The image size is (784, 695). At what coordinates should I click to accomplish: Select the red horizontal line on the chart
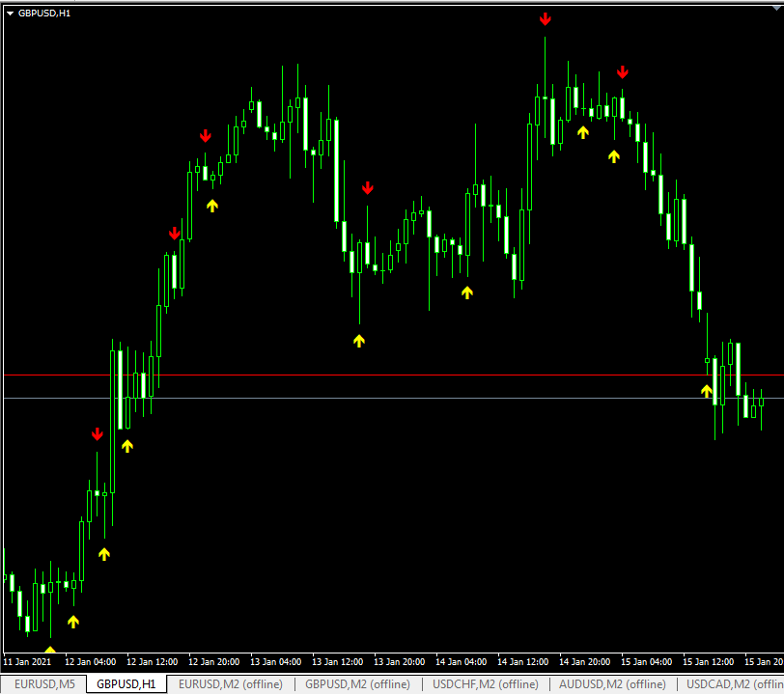[394, 375]
